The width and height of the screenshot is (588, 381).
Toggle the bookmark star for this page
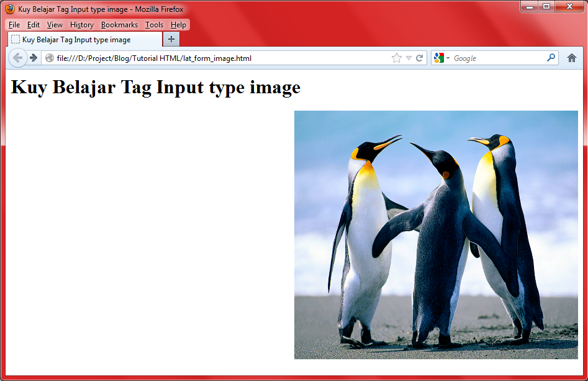(397, 57)
